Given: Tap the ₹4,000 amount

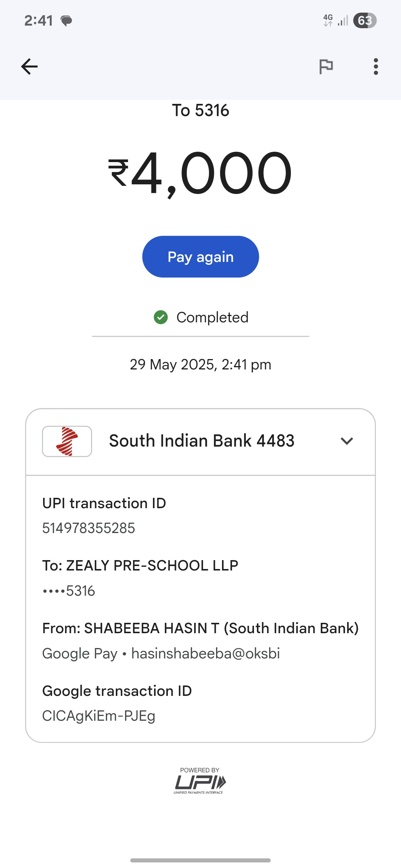Looking at the screenshot, I should pyautogui.click(x=200, y=173).
